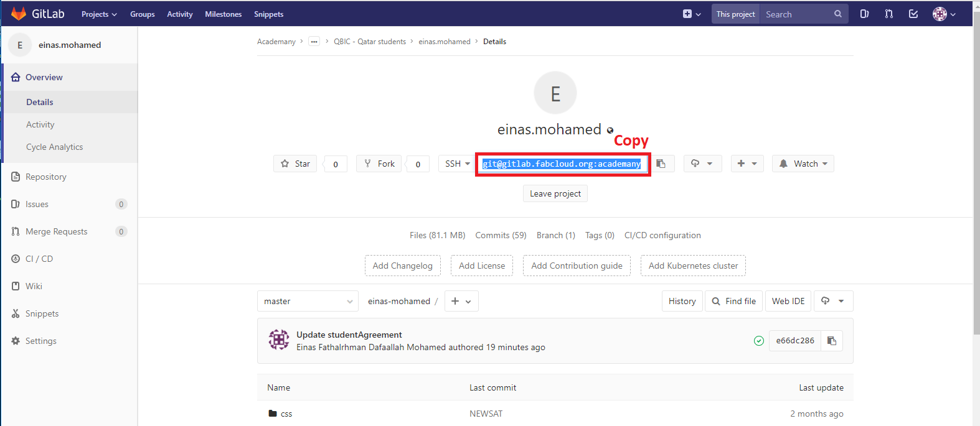Open the add-file plus dropdown next to einas-mohamed
This screenshot has height=426, width=980.
(461, 301)
